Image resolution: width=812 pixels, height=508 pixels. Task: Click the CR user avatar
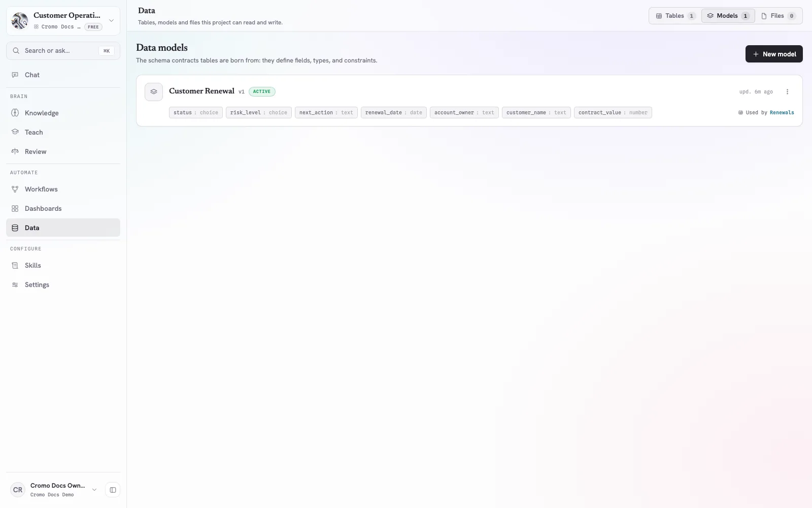point(18,490)
